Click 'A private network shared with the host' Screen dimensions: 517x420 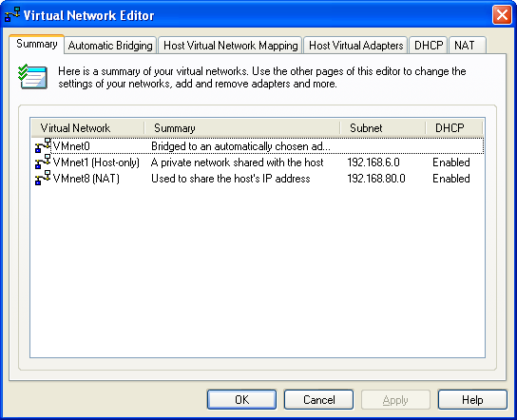237,162
